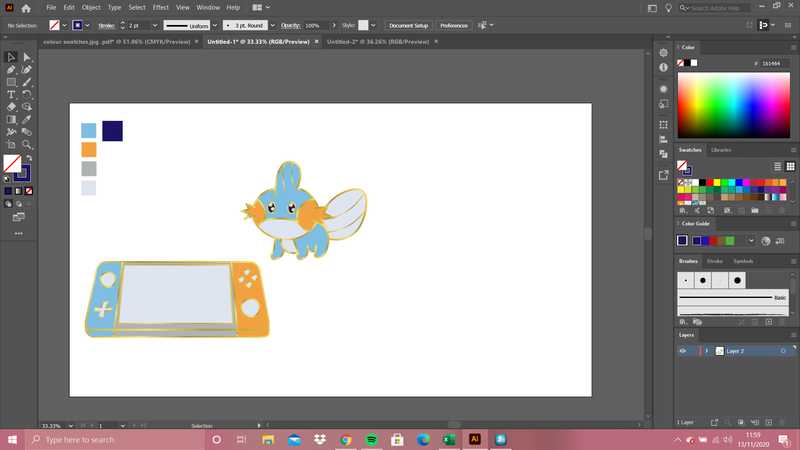
Task: Switch to colour swatches.jpg document tab
Action: pyautogui.click(x=116, y=42)
